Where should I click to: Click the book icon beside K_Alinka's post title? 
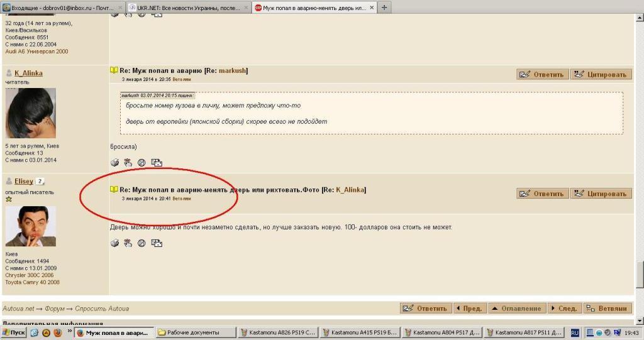[114, 71]
